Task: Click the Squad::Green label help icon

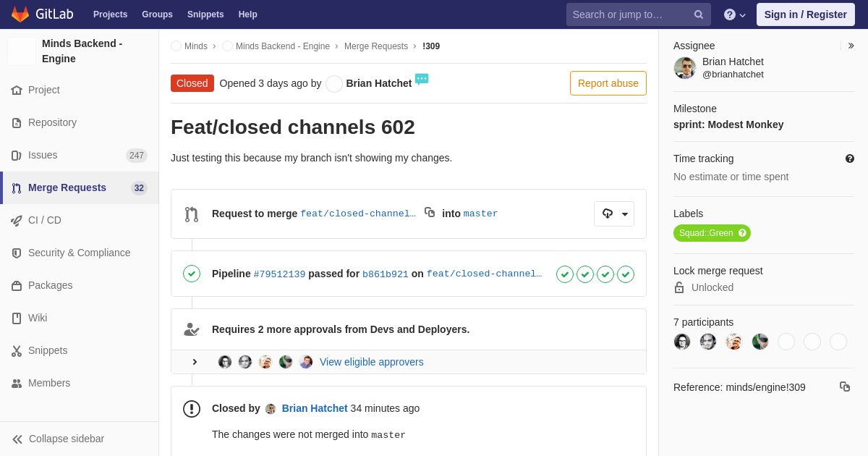Action: 742,233
